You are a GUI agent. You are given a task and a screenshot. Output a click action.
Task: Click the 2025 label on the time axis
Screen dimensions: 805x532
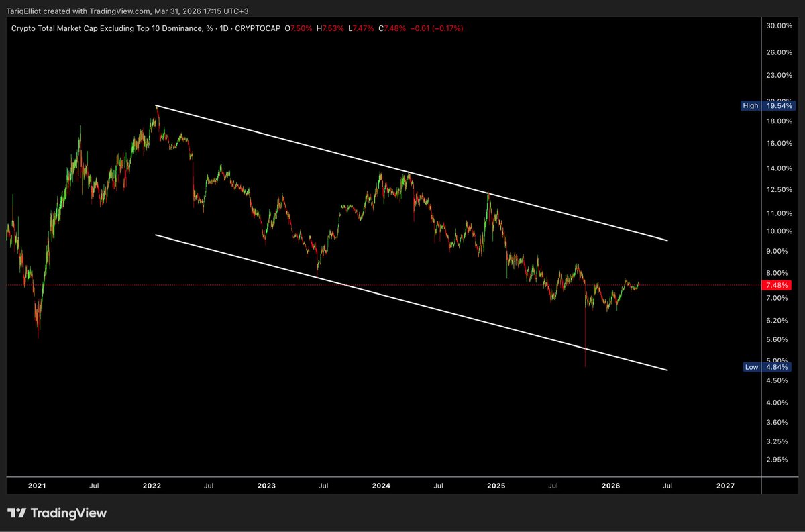pos(496,486)
